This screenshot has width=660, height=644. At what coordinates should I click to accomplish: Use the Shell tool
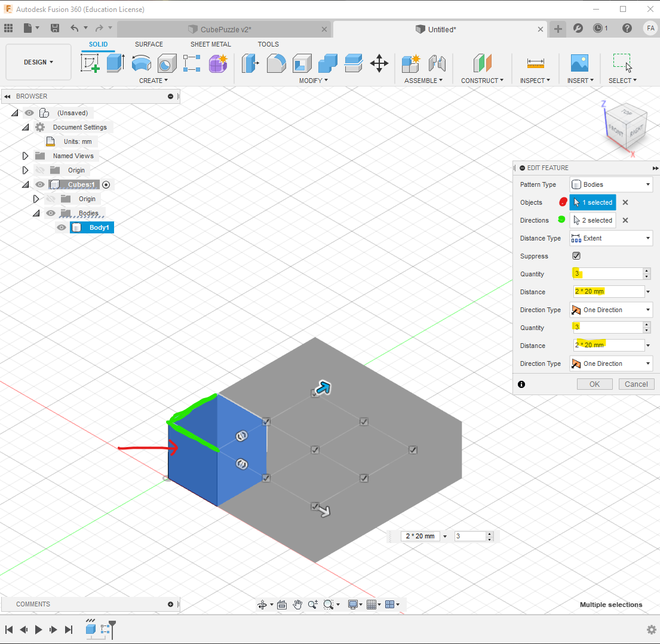pyautogui.click(x=302, y=63)
